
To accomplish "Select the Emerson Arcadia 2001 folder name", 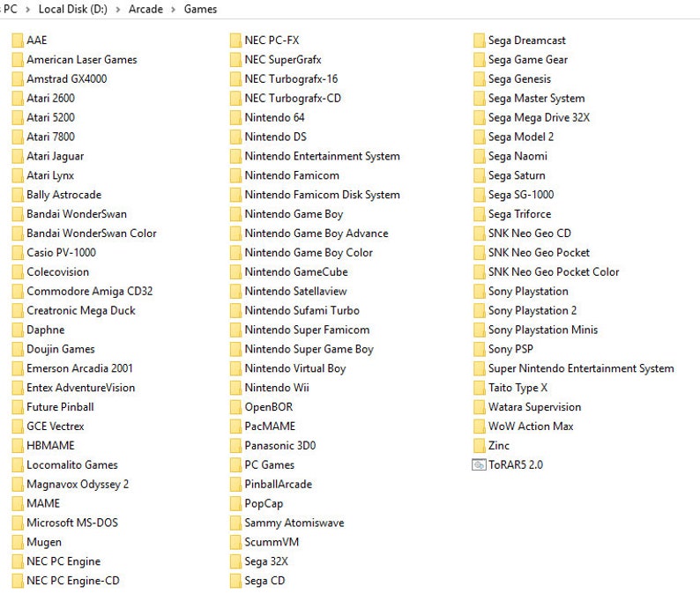I will point(79,368).
